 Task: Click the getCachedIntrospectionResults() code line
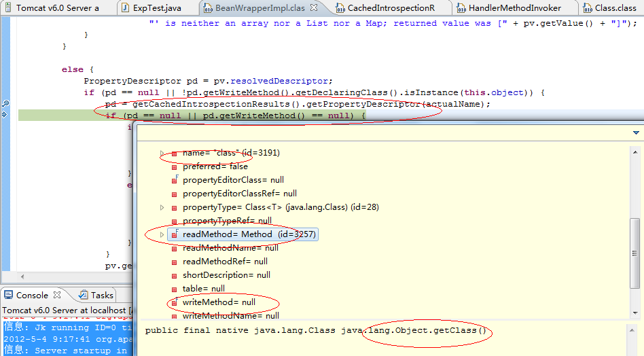click(298, 105)
